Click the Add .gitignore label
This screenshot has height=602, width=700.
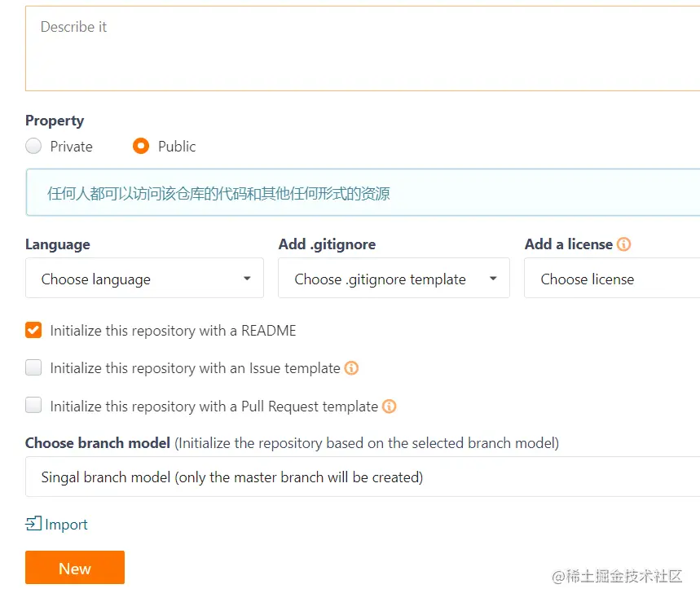coord(327,244)
